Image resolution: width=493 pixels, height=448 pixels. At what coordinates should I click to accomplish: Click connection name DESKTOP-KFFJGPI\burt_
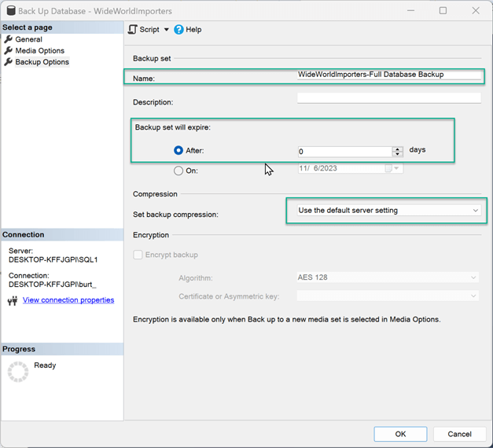53,285
